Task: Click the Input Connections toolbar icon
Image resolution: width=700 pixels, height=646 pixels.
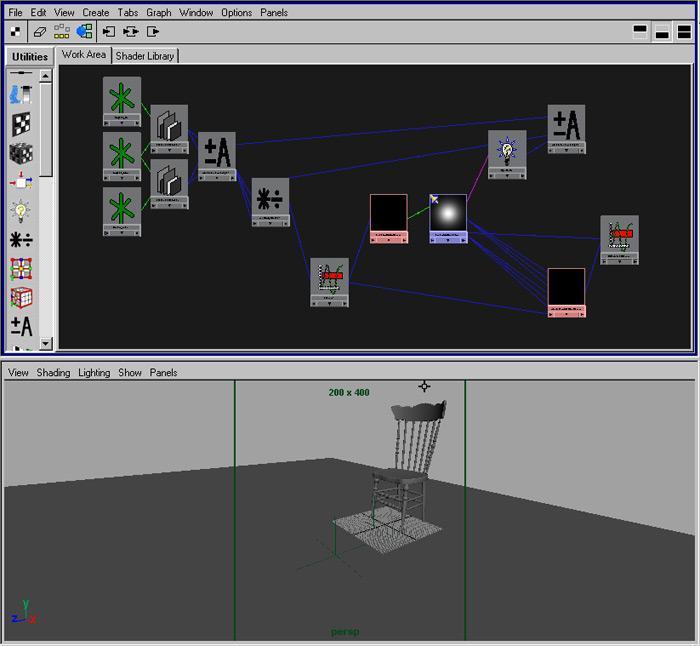Action: coord(108,31)
